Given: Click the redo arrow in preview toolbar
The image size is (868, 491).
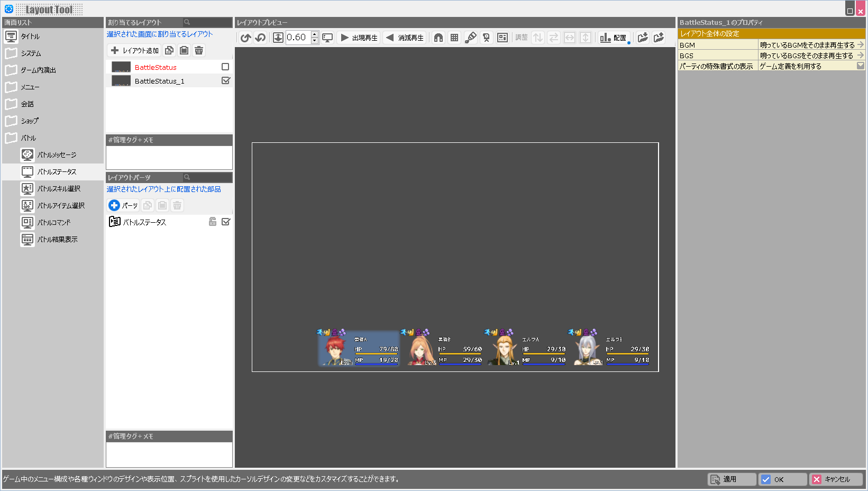Looking at the screenshot, I should (260, 38).
